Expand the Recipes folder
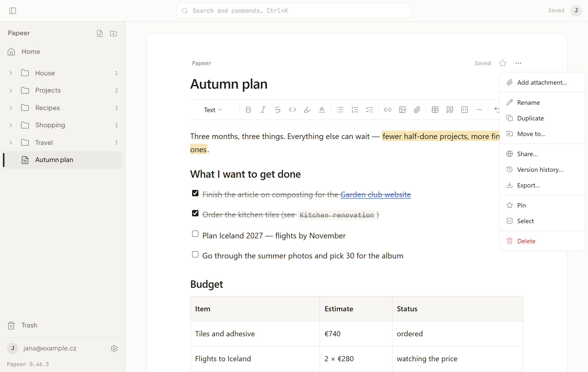The height and width of the screenshot is (372, 588). pos(11,108)
